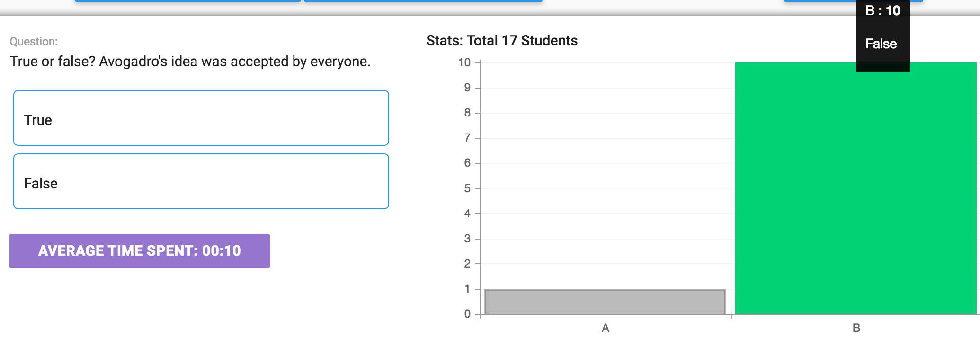Click the A label on the x-axis
980x339 pixels.
pos(605,328)
